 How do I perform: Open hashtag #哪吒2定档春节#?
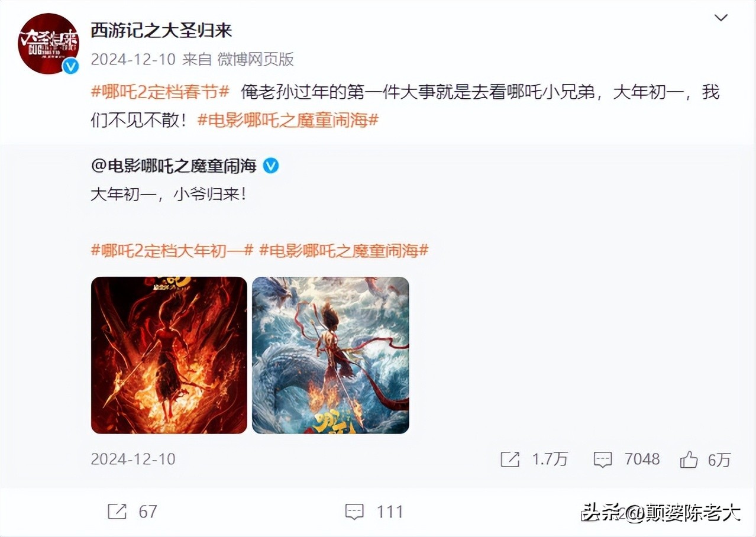tap(160, 92)
